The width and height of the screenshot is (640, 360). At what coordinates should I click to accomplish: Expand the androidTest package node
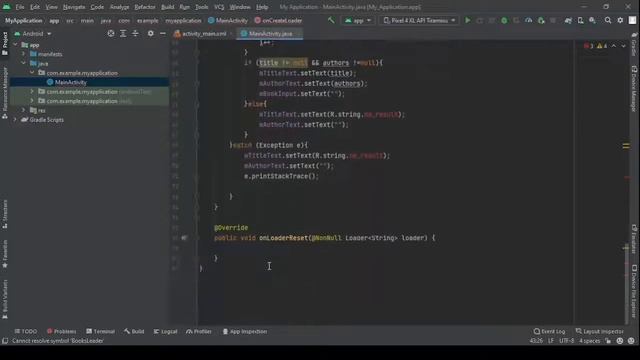click(x=32, y=91)
